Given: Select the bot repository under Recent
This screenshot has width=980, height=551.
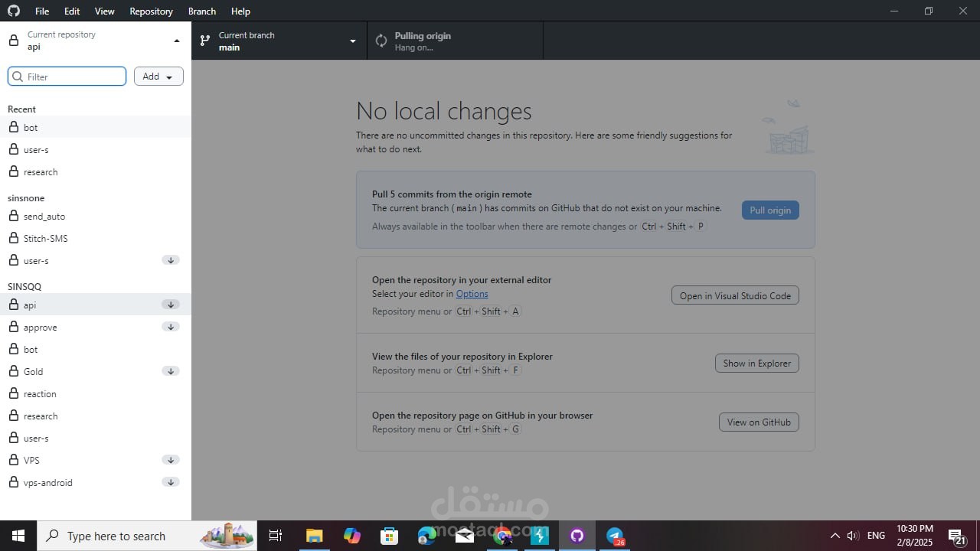Looking at the screenshot, I should point(96,128).
